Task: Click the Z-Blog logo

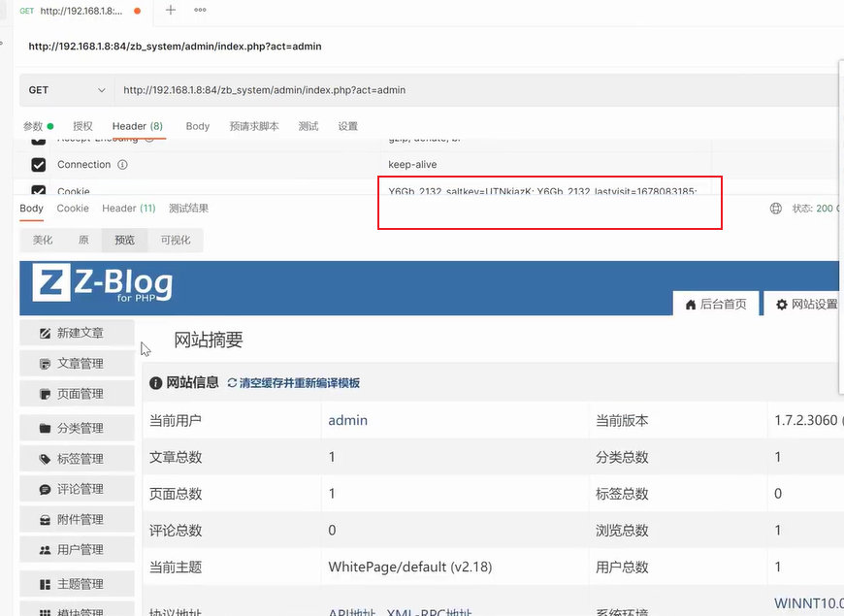Action: pyautogui.click(x=102, y=283)
